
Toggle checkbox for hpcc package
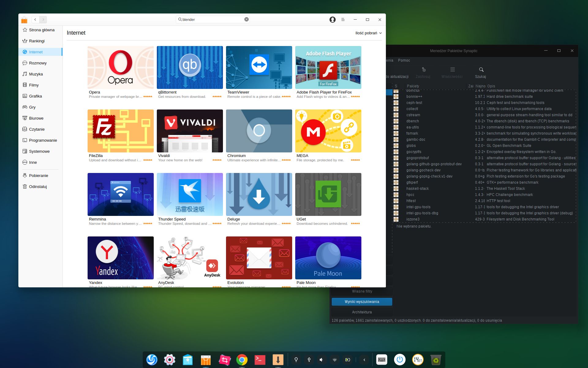point(396,195)
